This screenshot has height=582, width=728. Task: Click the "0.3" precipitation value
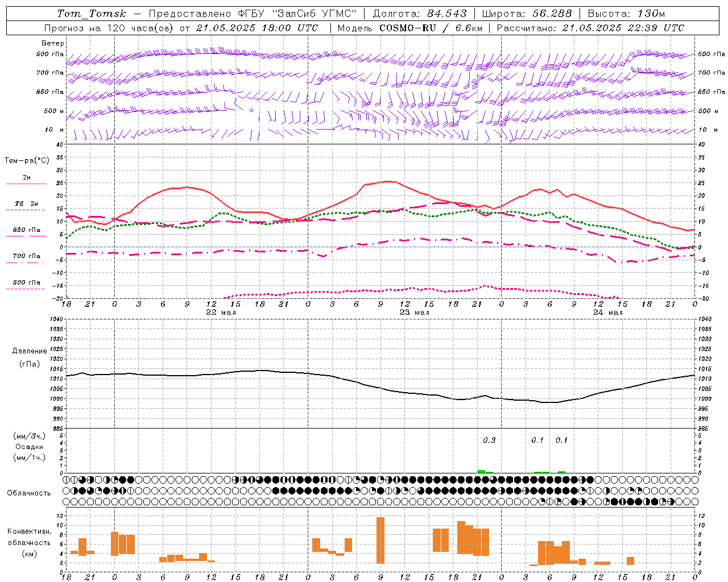489,440
